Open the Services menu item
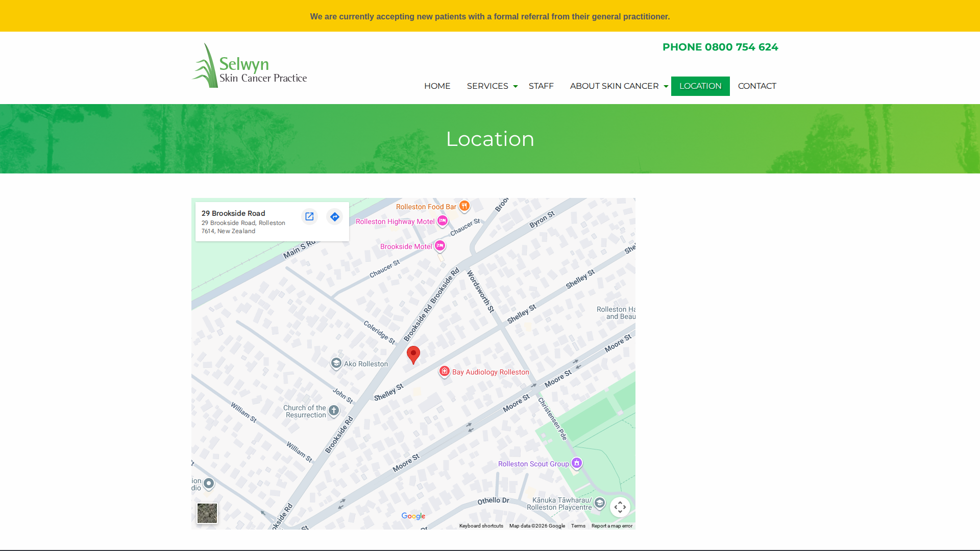Screen dimensions: 980x551 pos(487,86)
